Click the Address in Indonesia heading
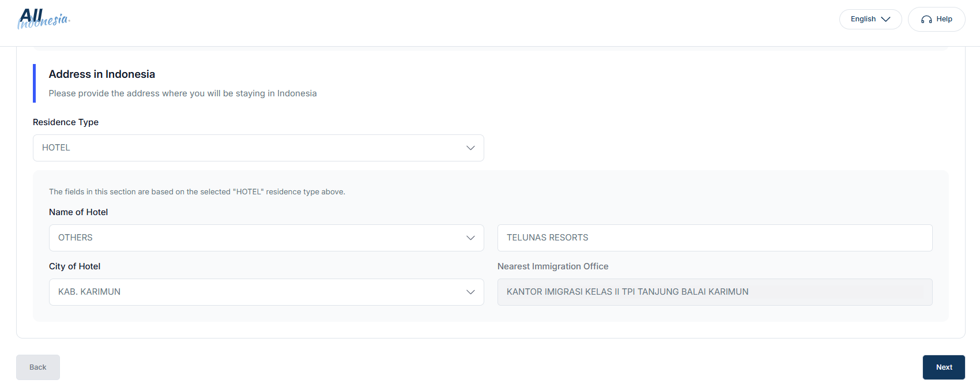The image size is (980, 391). 102,74
